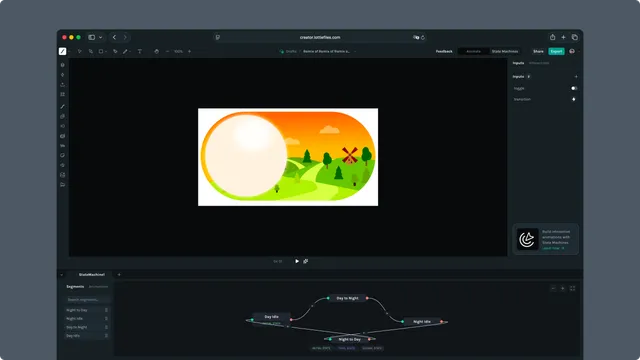
Task: Click the Feedback button
Action: 444,51
